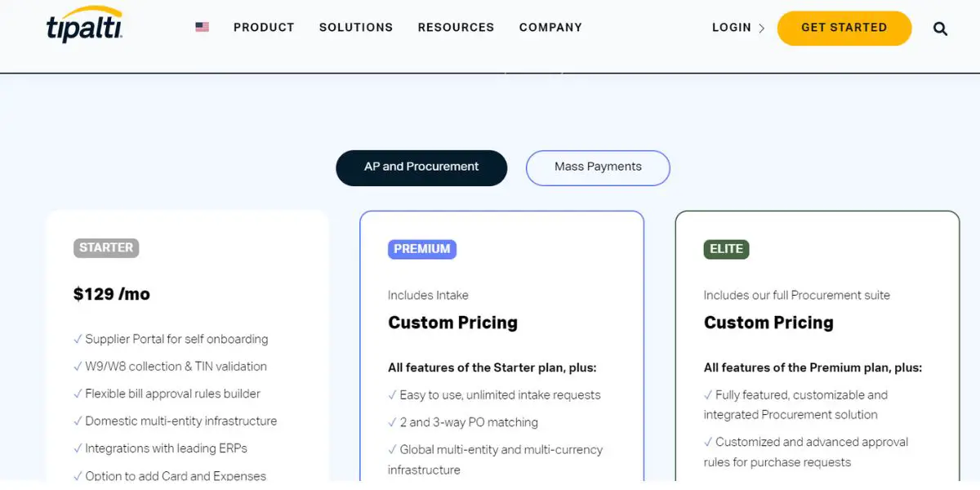Select the US flag region icon
Screen dimensions: 980x490
coord(202,27)
